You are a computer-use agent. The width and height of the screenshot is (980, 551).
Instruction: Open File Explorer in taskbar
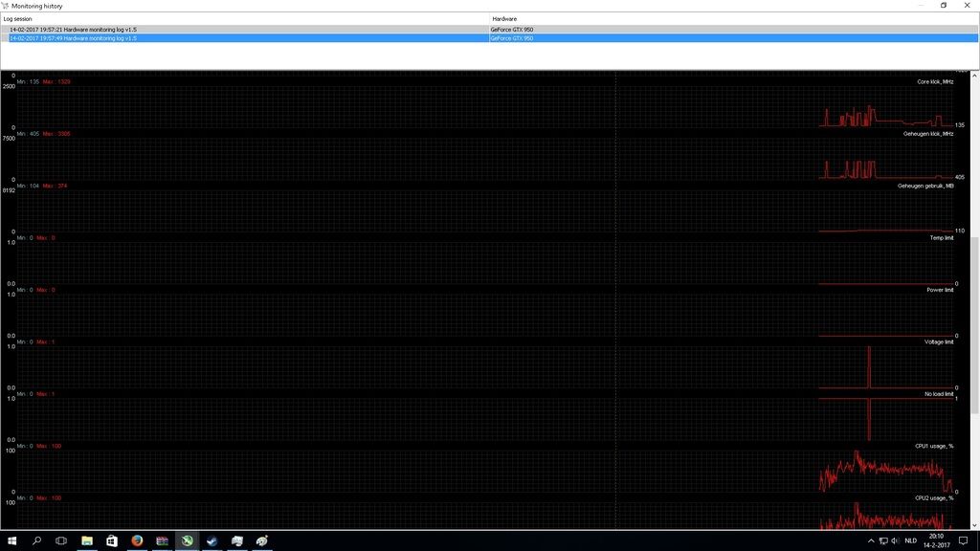coord(87,540)
